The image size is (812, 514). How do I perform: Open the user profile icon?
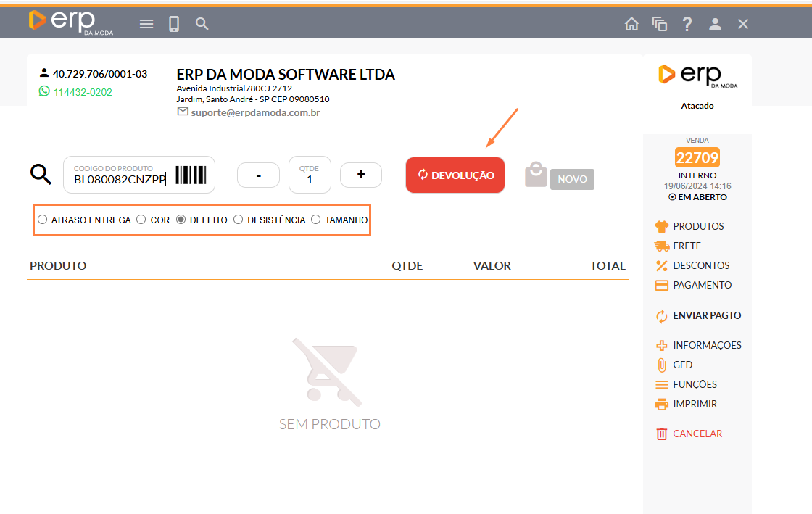(715, 24)
